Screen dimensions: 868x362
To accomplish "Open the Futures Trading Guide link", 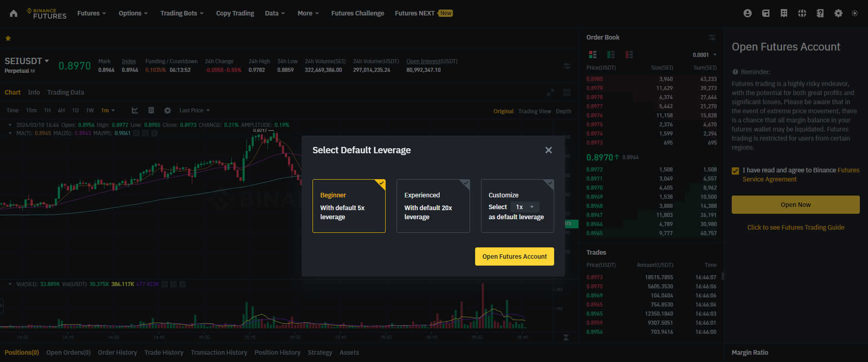I will tap(796, 227).
